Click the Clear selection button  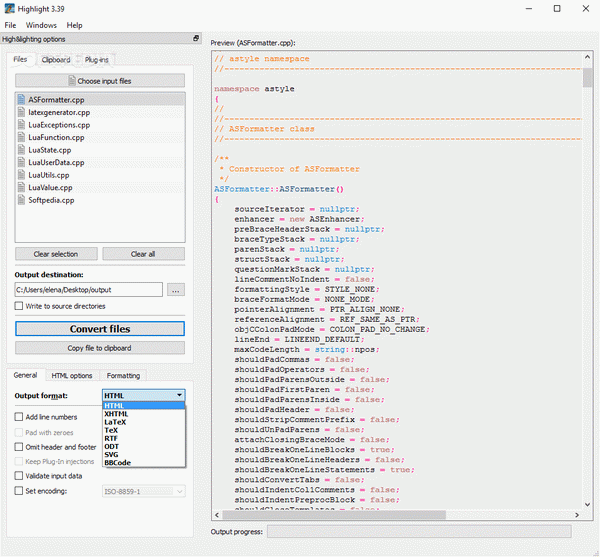[56, 254]
